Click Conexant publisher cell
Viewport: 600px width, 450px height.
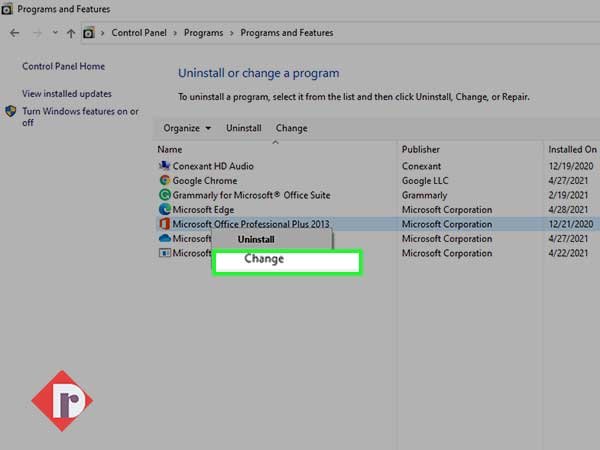coord(421,166)
